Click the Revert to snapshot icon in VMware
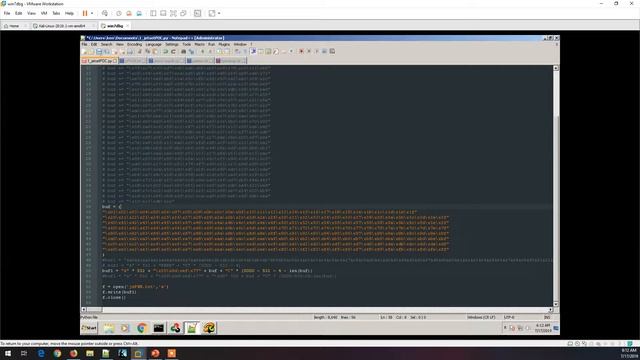Viewport: 640px width, 360px height. [129, 13]
